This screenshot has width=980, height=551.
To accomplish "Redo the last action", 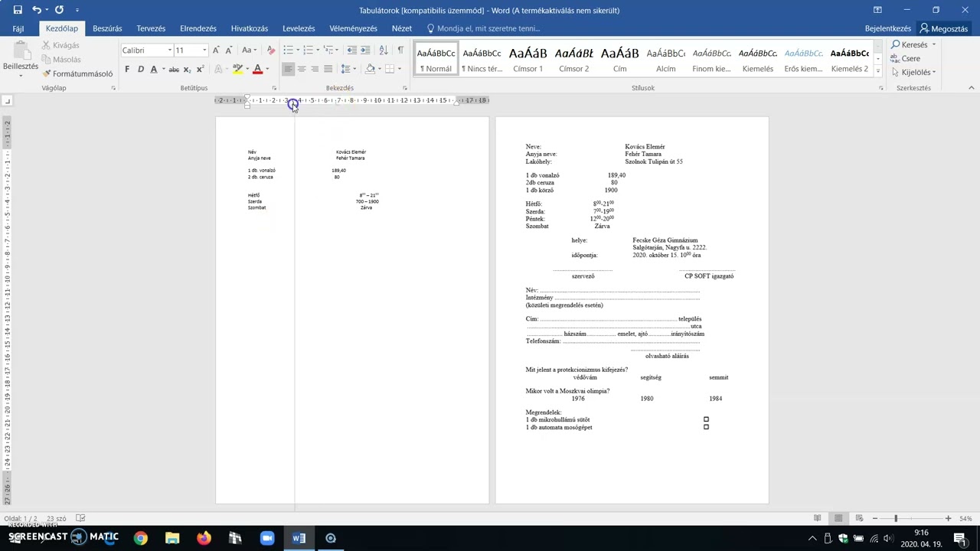I will tap(59, 10).
